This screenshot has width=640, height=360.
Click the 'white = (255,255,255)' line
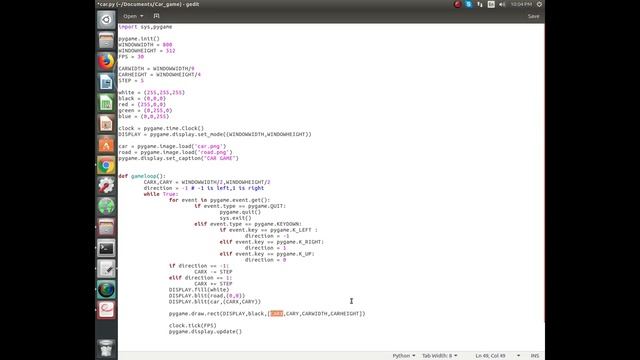[152, 93]
